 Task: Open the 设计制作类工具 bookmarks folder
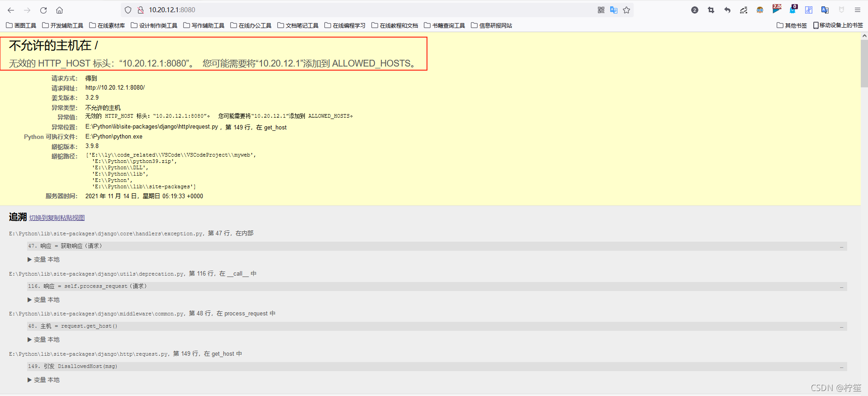pyautogui.click(x=154, y=25)
